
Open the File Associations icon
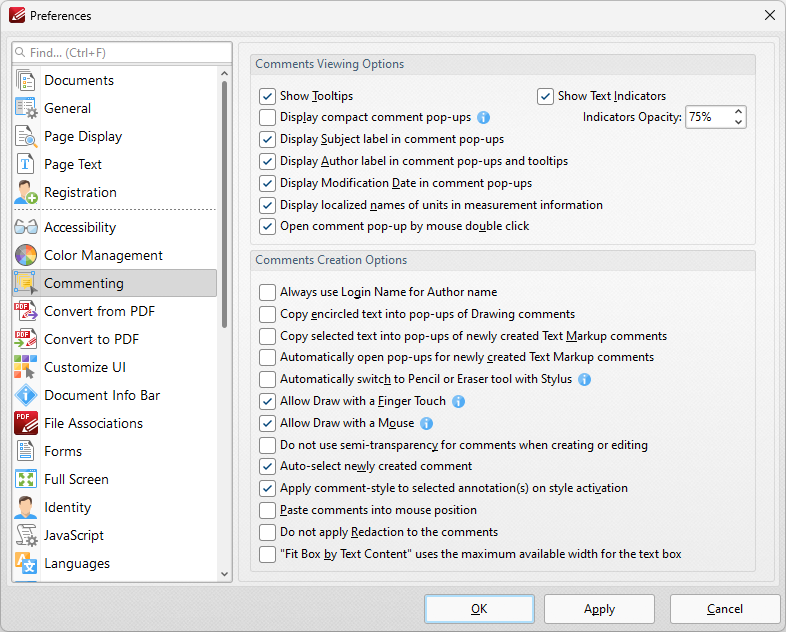[26, 424]
